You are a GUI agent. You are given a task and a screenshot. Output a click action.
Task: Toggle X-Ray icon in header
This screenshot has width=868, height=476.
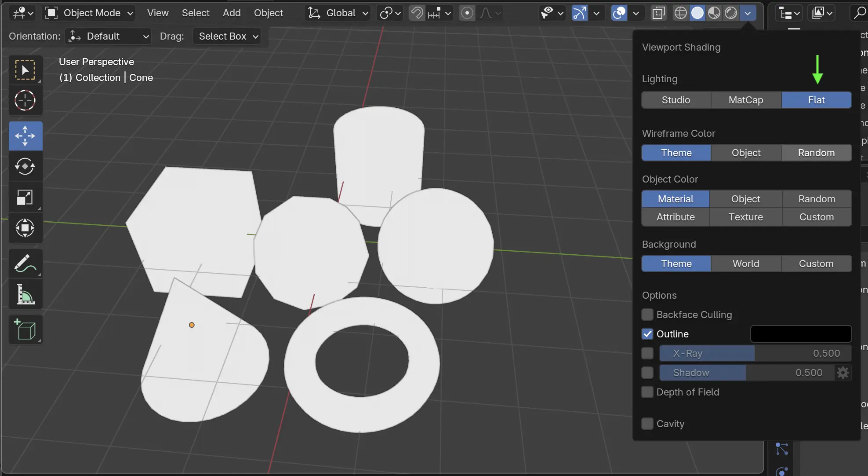pos(658,13)
